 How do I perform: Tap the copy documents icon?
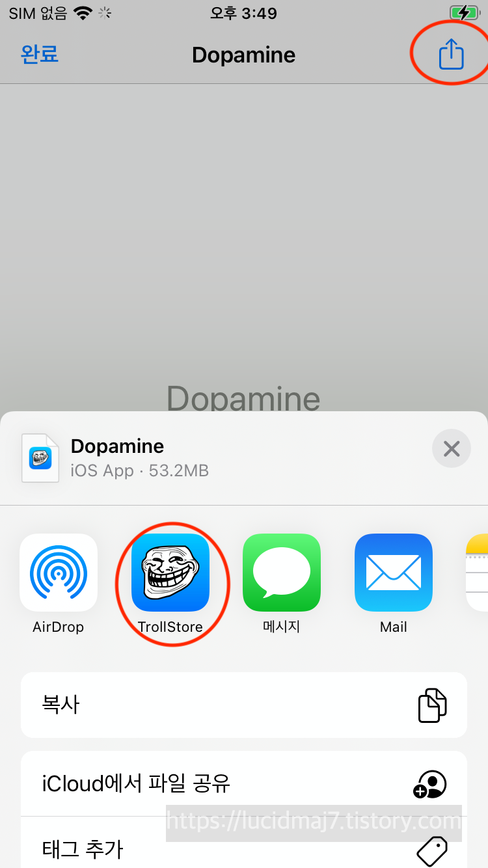click(x=432, y=705)
